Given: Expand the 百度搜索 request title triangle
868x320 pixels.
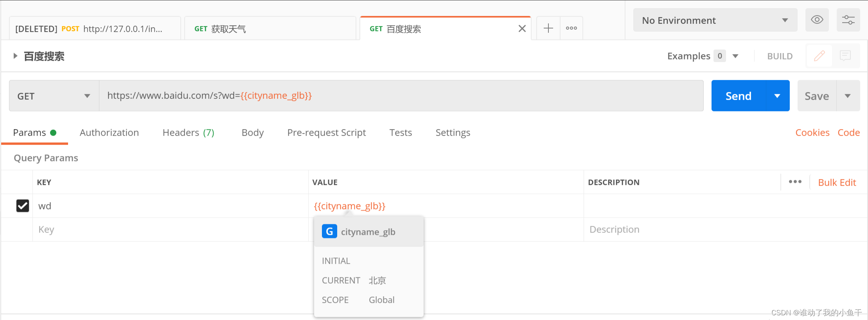Looking at the screenshot, I should click(x=15, y=56).
